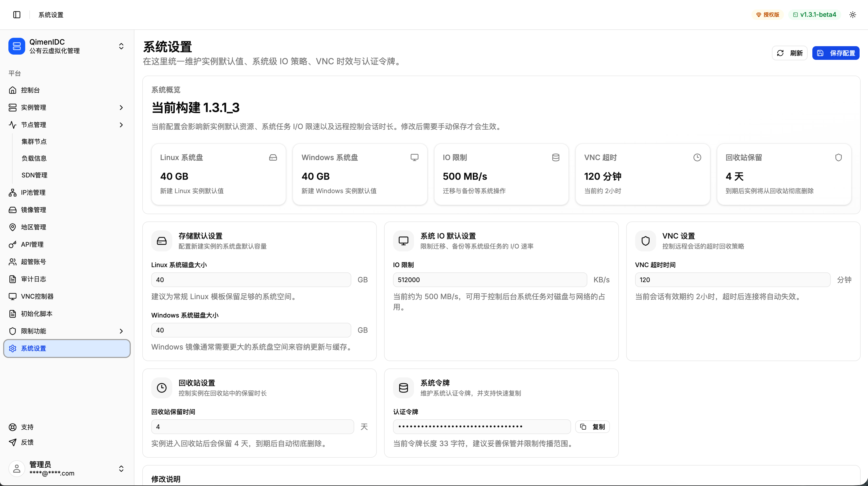Click the 镜像管理 disk icon
This screenshot has height=486, width=868.
(12, 210)
